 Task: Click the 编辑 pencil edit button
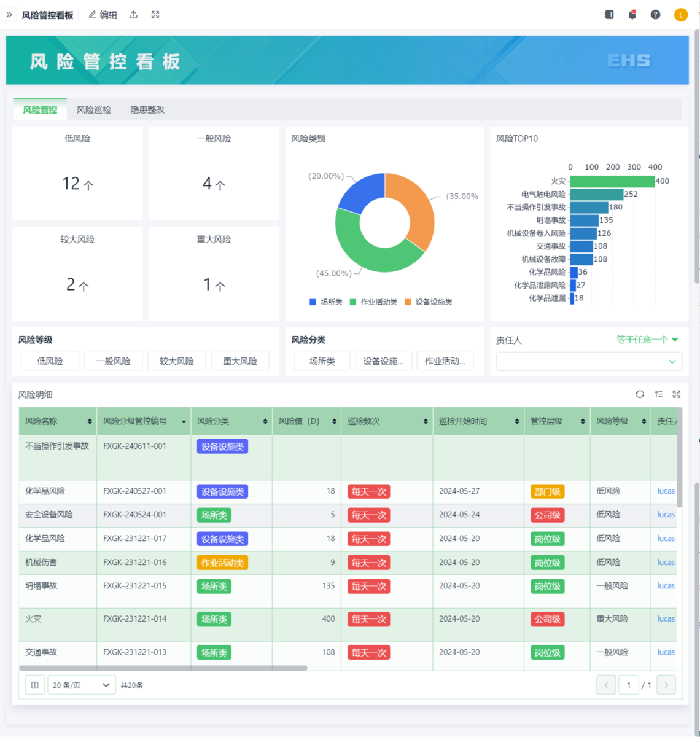coord(103,15)
